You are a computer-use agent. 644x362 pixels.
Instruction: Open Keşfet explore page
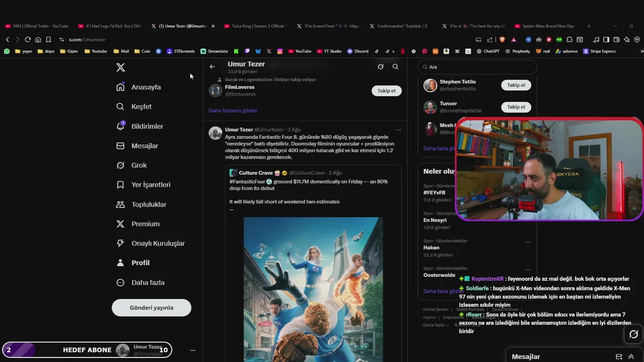[134, 107]
